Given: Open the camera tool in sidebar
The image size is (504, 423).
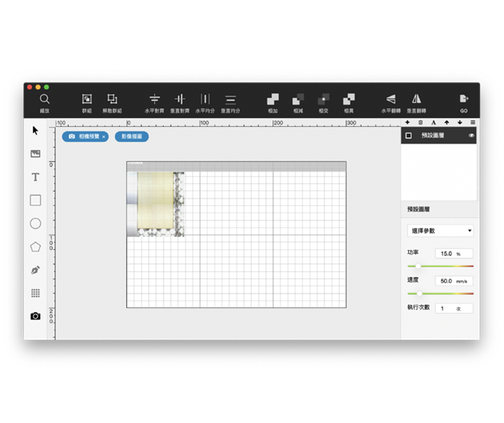Looking at the screenshot, I should 35,316.
